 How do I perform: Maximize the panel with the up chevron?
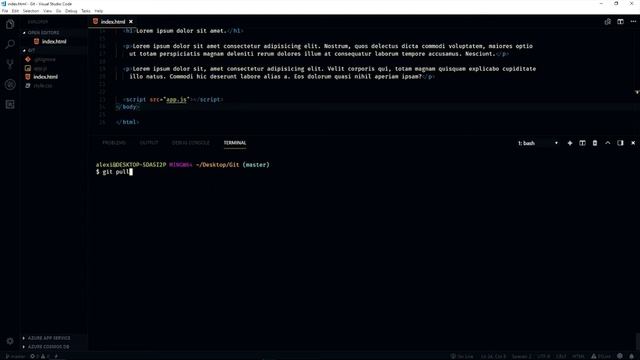pyautogui.click(x=608, y=143)
